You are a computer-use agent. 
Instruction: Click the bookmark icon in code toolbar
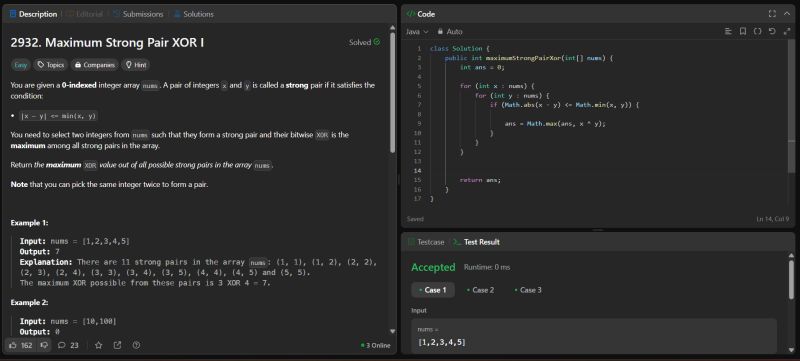pyautogui.click(x=743, y=32)
